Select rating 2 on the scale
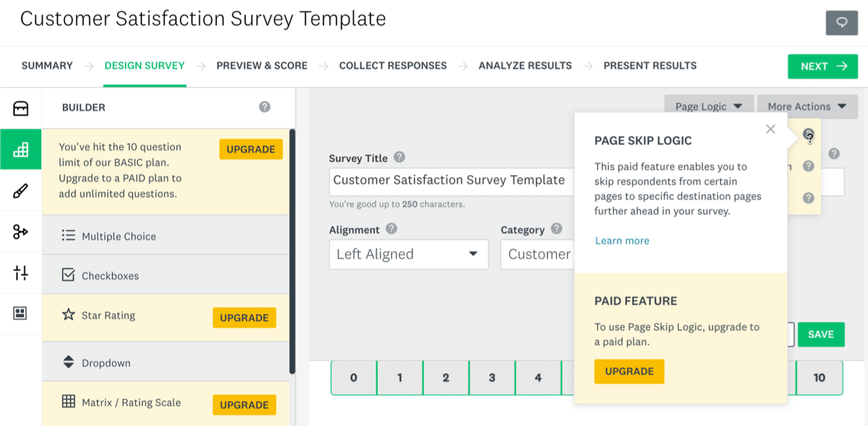Viewport: 868px width, 426px height. tap(446, 378)
